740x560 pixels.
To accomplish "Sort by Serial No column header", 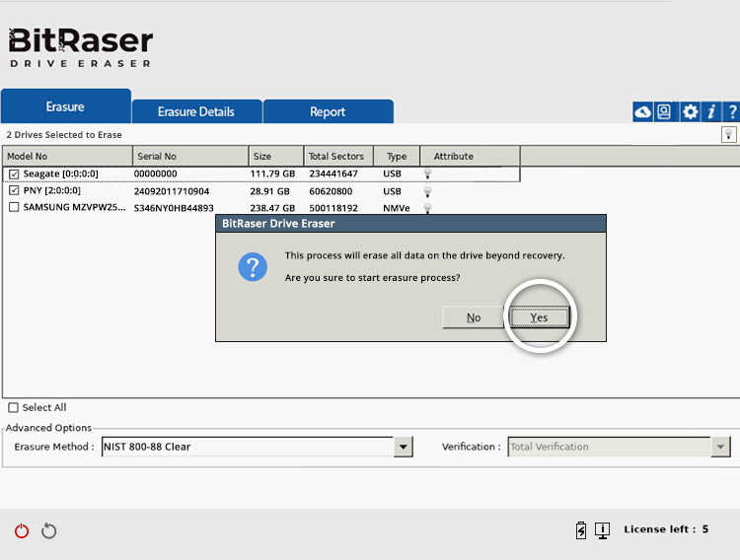I will coord(190,156).
